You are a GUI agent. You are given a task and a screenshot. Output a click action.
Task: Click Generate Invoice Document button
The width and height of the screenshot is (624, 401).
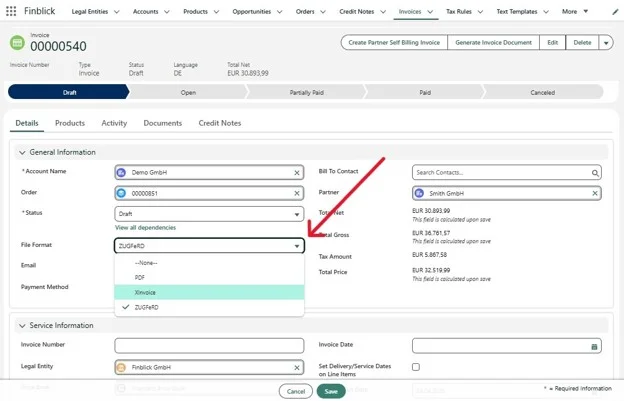pos(493,43)
